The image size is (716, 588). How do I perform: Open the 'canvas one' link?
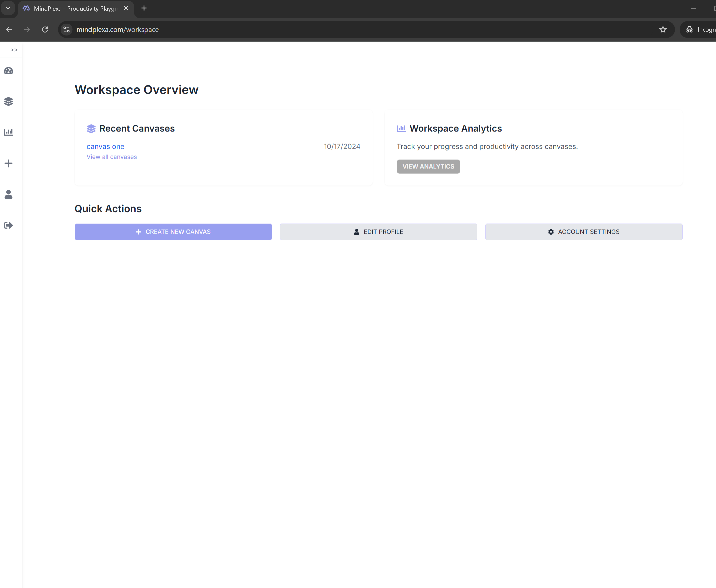pyautogui.click(x=105, y=147)
